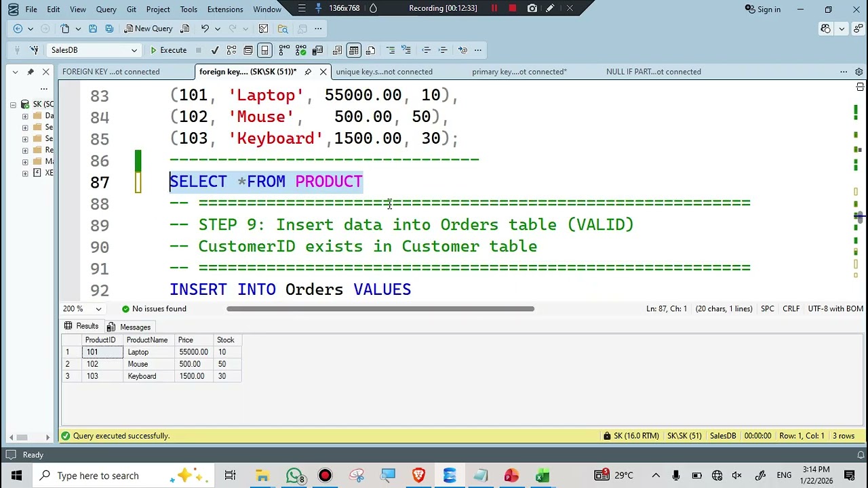868x488 pixels.
Task: Click the Results tab
Action: tap(81, 327)
